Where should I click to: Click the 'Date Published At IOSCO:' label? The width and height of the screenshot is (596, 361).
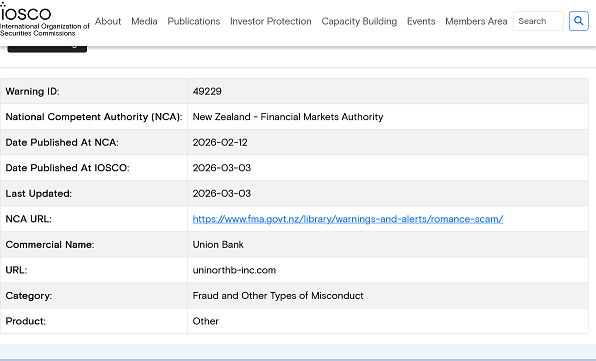click(x=67, y=168)
